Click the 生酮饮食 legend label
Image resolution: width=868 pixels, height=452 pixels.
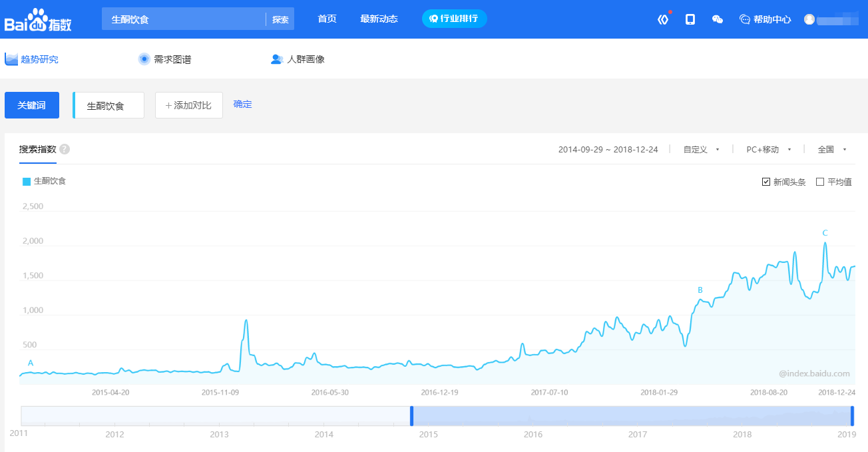pyautogui.click(x=50, y=181)
